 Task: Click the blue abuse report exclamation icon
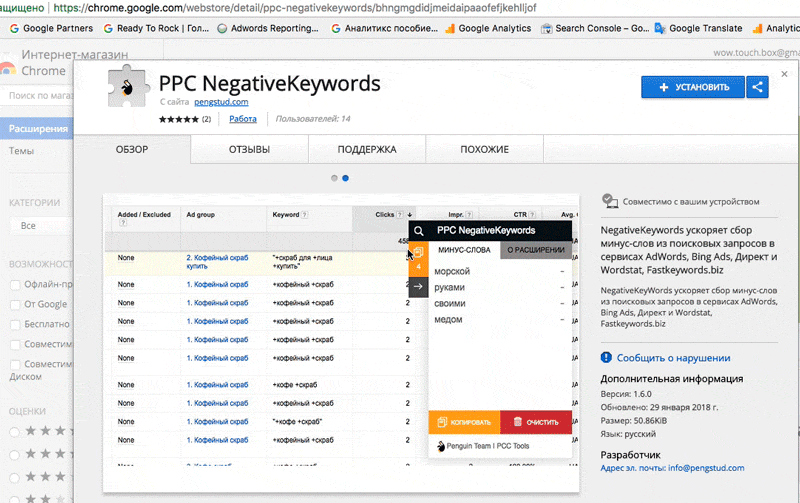click(x=606, y=358)
